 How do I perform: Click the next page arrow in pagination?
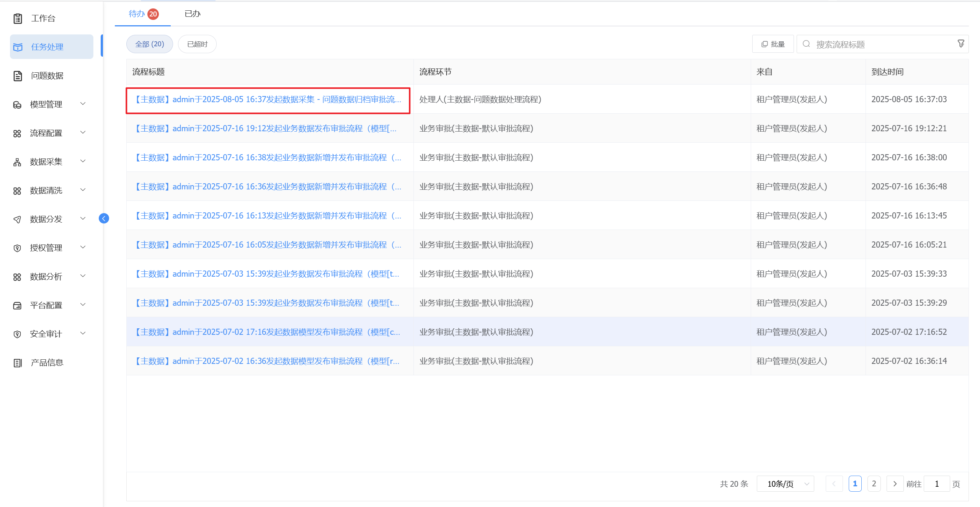[895, 484]
